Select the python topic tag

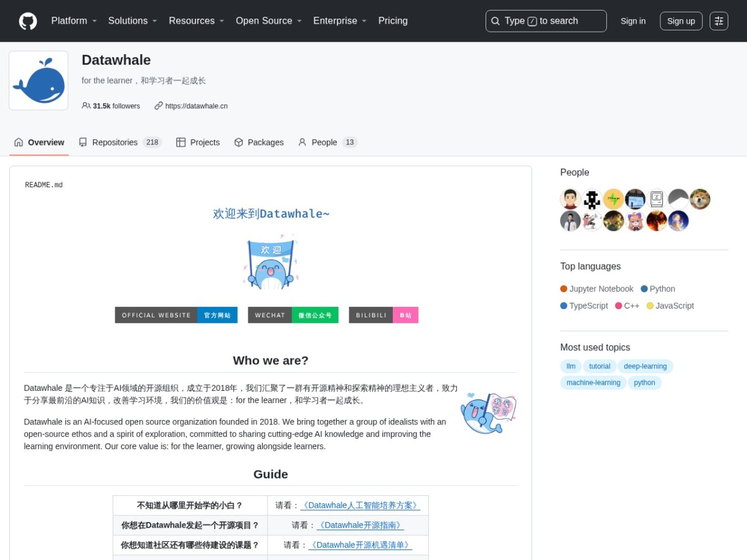[x=644, y=383]
